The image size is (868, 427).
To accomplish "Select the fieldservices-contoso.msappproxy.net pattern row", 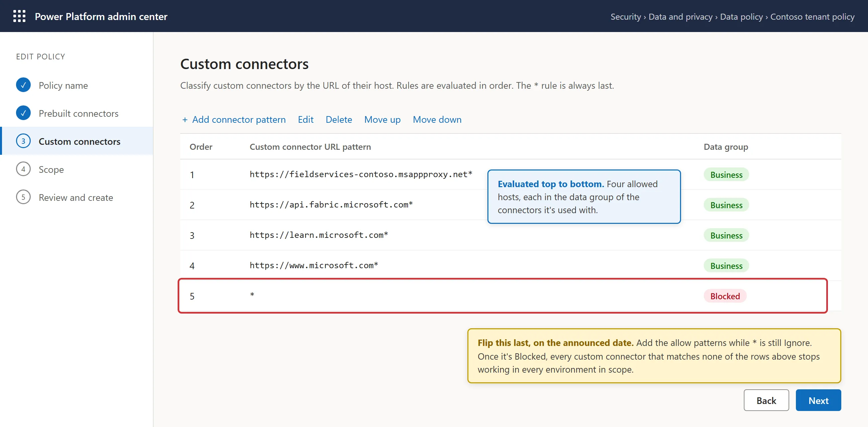I will click(510, 174).
